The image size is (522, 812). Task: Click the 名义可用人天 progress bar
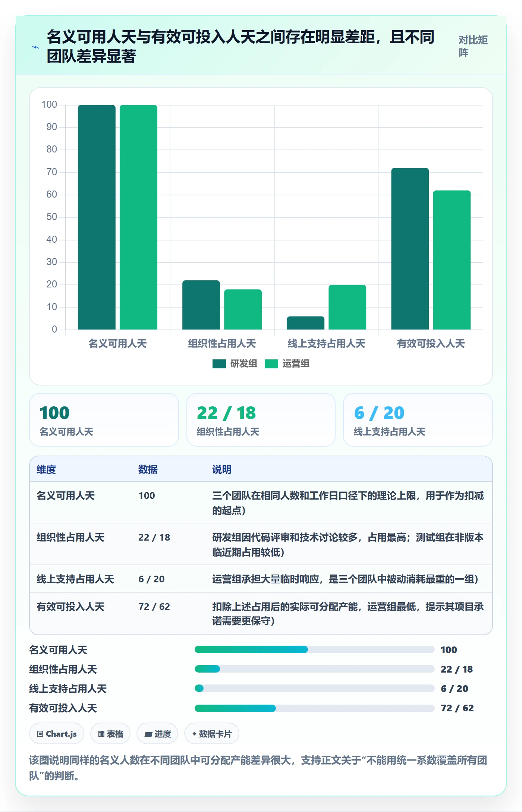(x=314, y=649)
